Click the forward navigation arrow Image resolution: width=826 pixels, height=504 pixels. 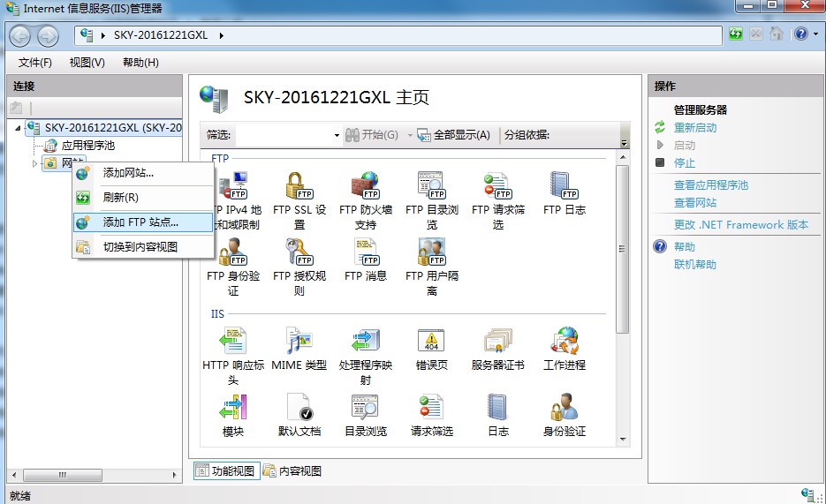pyautogui.click(x=48, y=36)
